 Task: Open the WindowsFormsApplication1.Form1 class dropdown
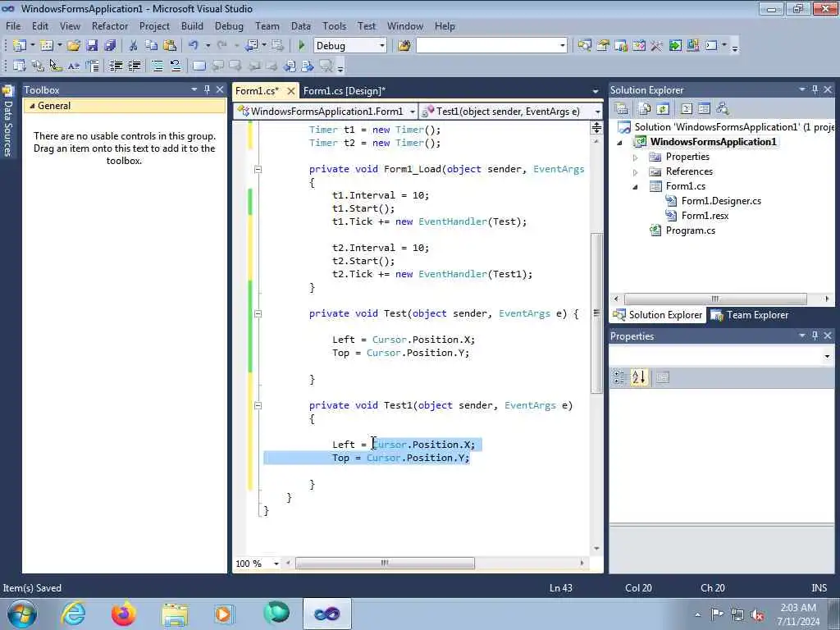pos(412,112)
